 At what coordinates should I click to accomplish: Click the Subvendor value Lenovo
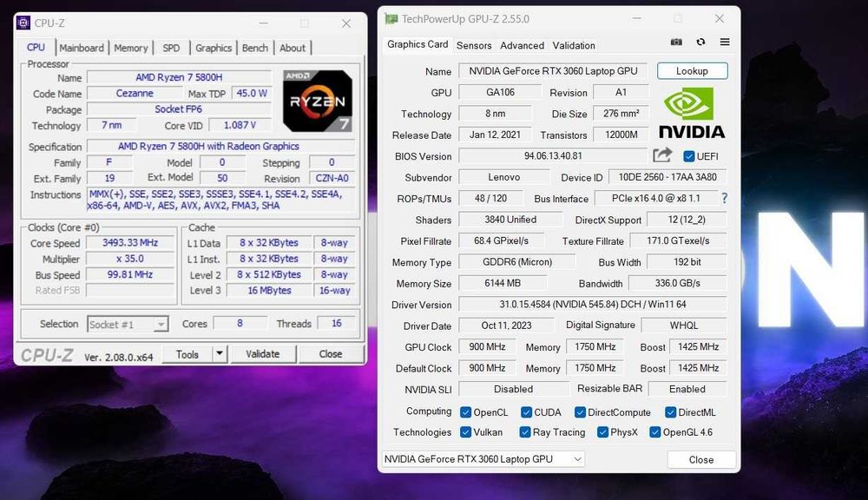point(503,177)
